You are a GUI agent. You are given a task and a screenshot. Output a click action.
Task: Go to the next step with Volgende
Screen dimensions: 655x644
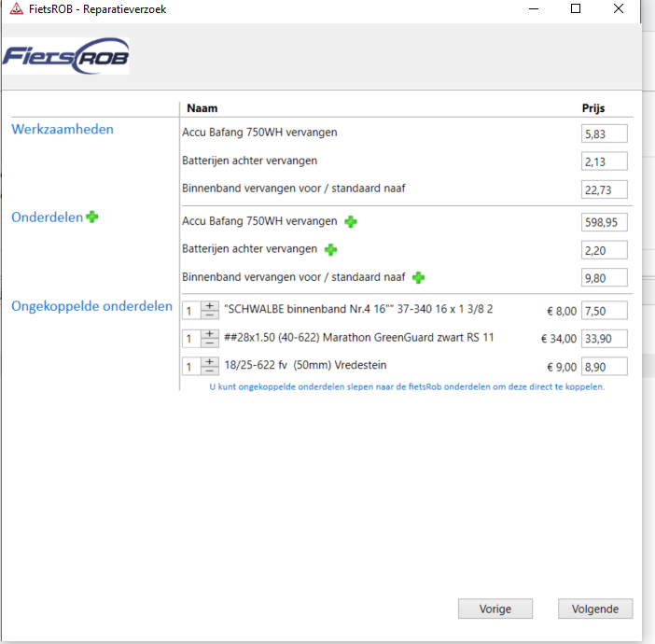[595, 609]
